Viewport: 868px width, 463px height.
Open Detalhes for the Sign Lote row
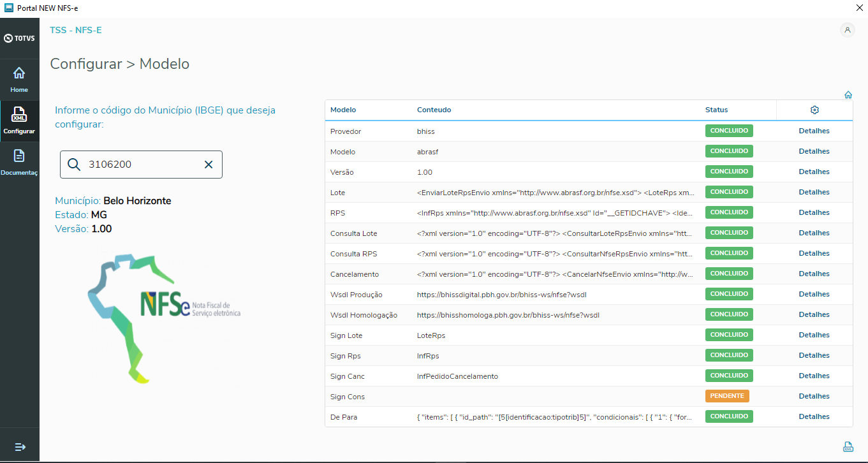[814, 335]
